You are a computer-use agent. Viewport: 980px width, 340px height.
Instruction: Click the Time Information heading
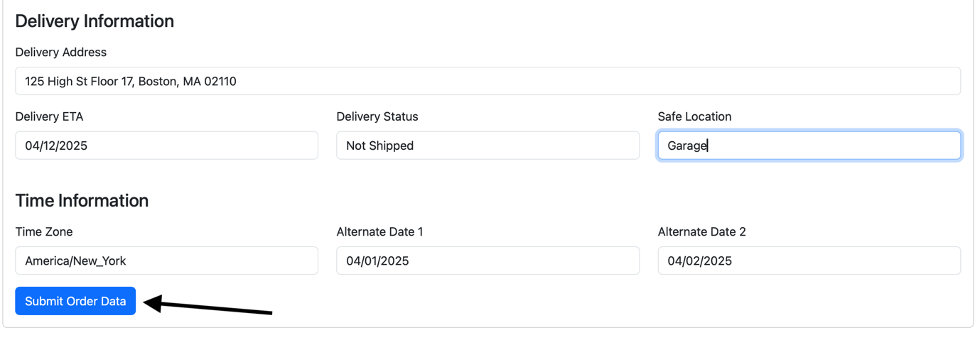coord(82,201)
